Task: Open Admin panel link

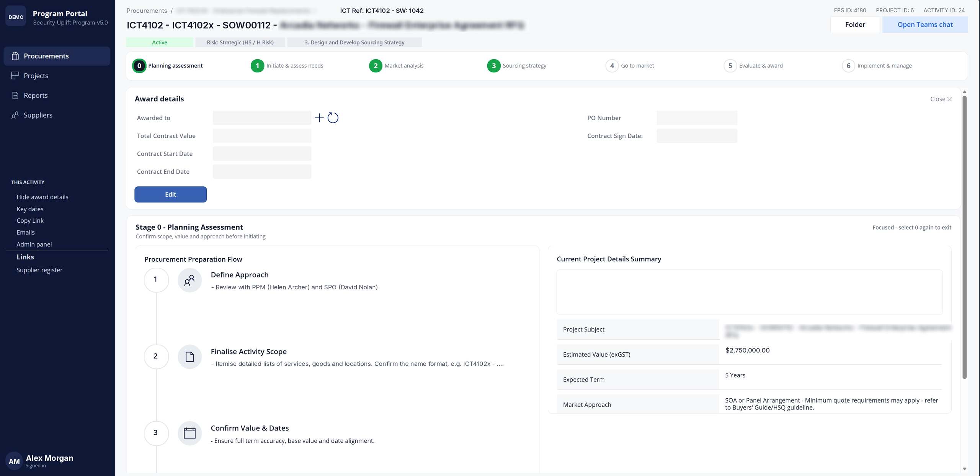Action: [34, 244]
